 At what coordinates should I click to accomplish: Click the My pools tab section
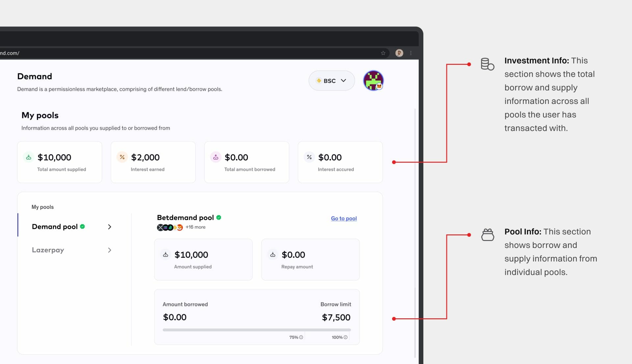[x=42, y=206]
